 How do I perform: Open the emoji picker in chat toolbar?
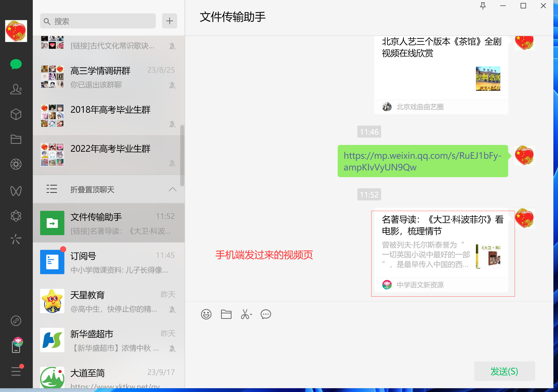[x=206, y=314]
